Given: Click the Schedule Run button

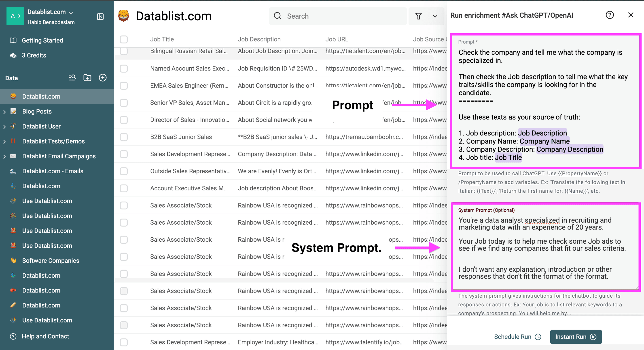Looking at the screenshot, I should 517,337.
